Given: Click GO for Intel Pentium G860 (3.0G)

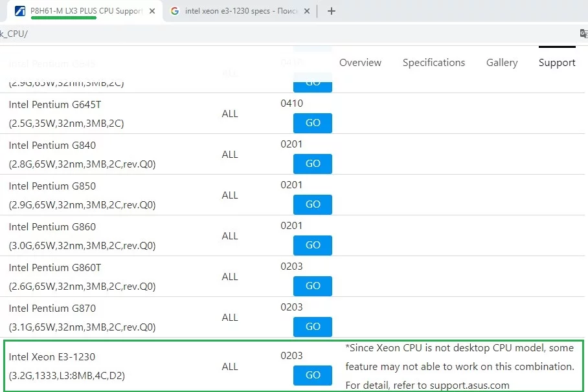Looking at the screenshot, I should 312,245.
